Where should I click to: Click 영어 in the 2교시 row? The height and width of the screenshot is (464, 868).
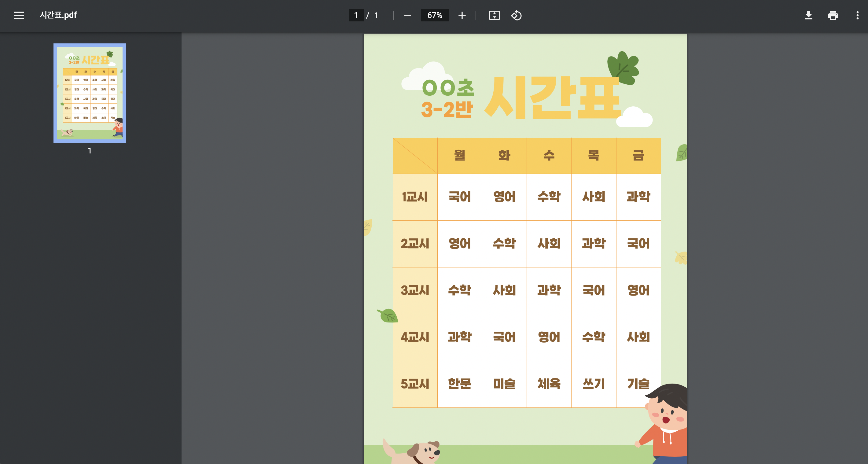coord(460,244)
